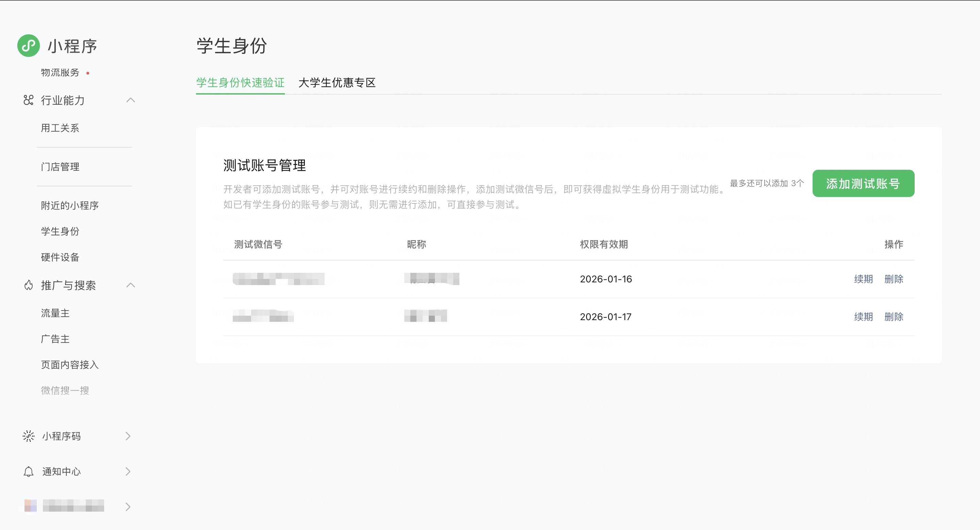This screenshot has height=530, width=980.
Task: Click the 小程序码 code icon
Action: tap(29, 436)
